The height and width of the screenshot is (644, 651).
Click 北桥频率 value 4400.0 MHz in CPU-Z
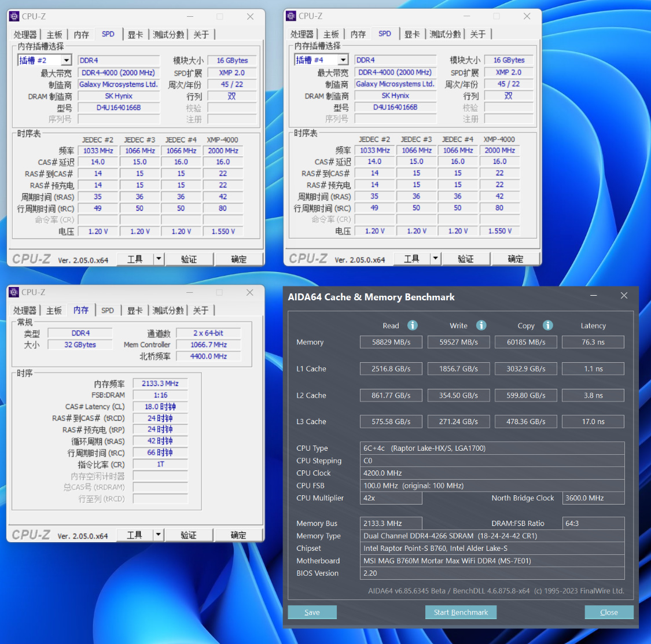tap(208, 356)
